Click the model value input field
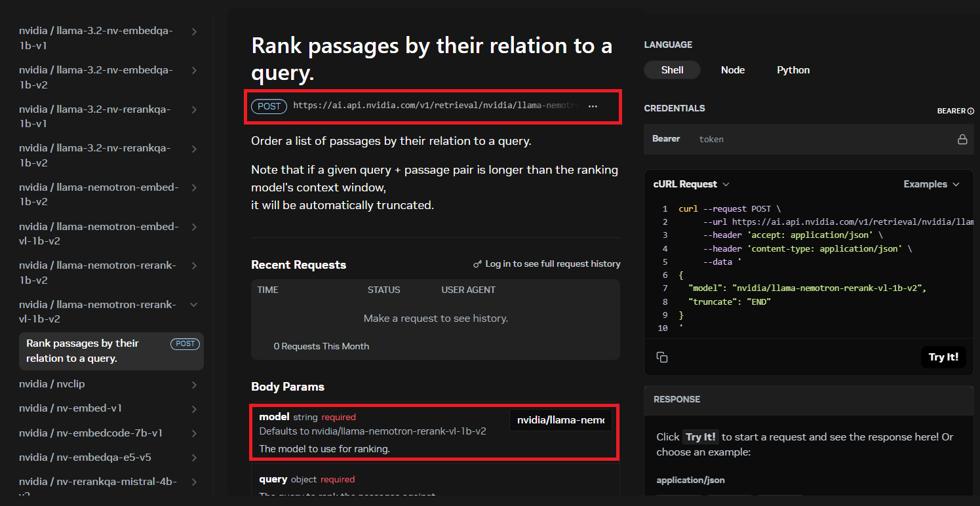Viewport: 980px width, 506px height. (x=560, y=420)
